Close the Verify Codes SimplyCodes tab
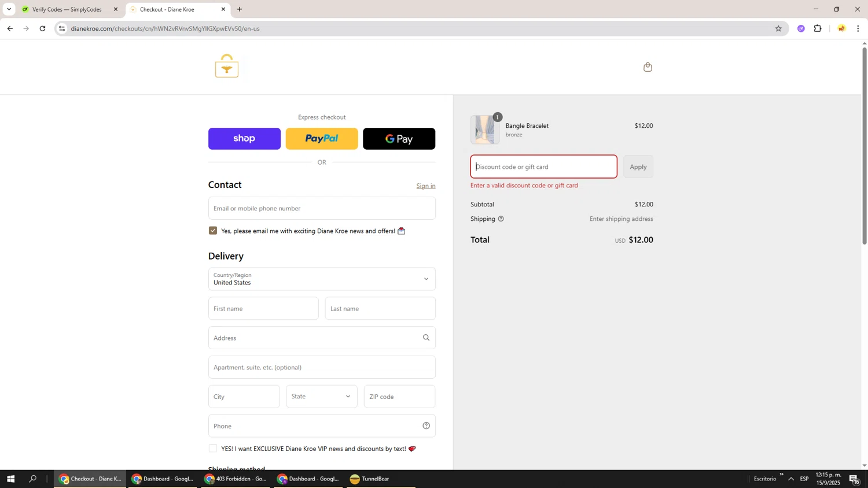This screenshot has width=868, height=488. pyautogui.click(x=115, y=9)
